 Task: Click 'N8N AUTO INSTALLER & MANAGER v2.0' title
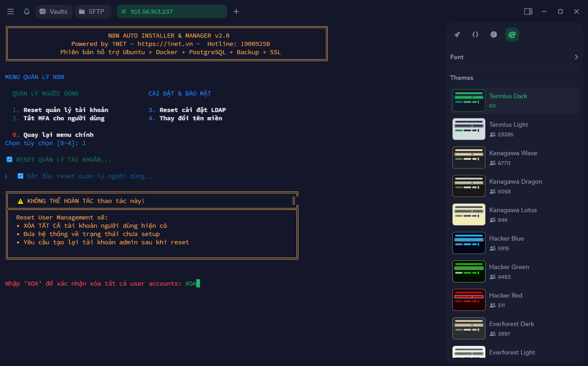[169, 36]
